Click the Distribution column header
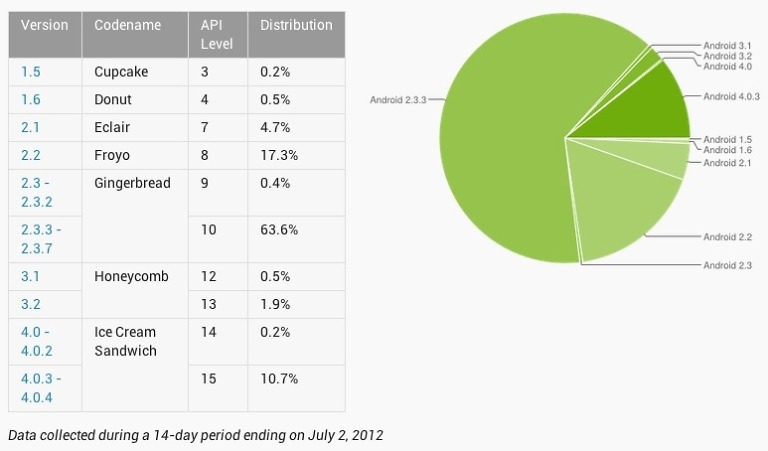The image size is (768, 451). click(x=296, y=25)
